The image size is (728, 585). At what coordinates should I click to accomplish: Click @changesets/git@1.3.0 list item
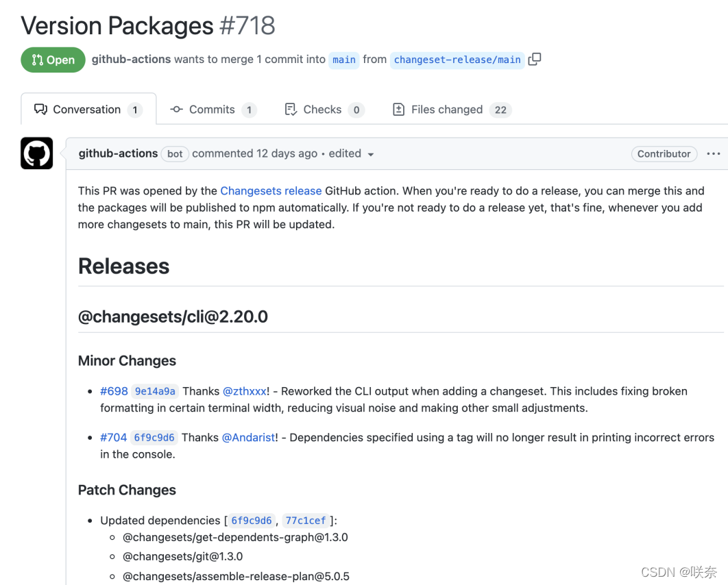pos(182,556)
